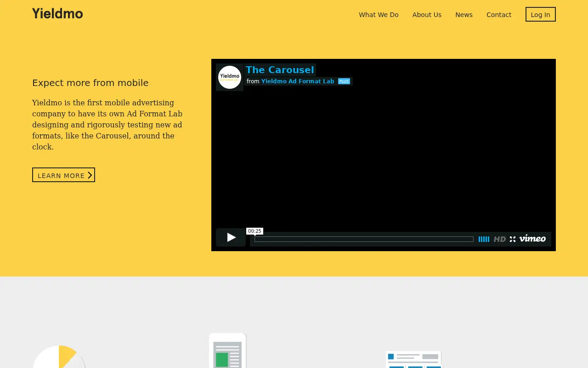The width and height of the screenshot is (588, 368).
Task: Click the Yieldmo avatar in the video player
Action: click(230, 77)
